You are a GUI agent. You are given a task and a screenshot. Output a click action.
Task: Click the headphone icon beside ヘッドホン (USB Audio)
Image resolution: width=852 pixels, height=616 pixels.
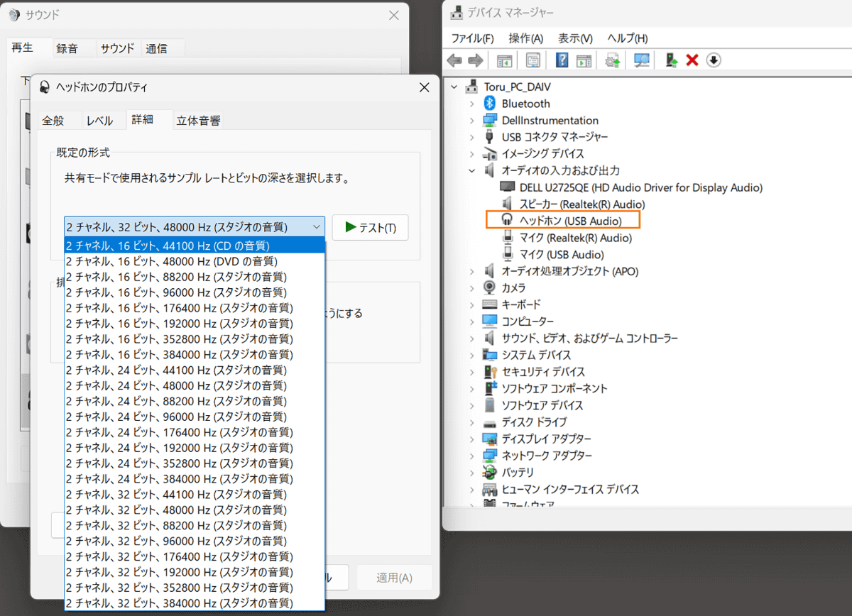(508, 221)
